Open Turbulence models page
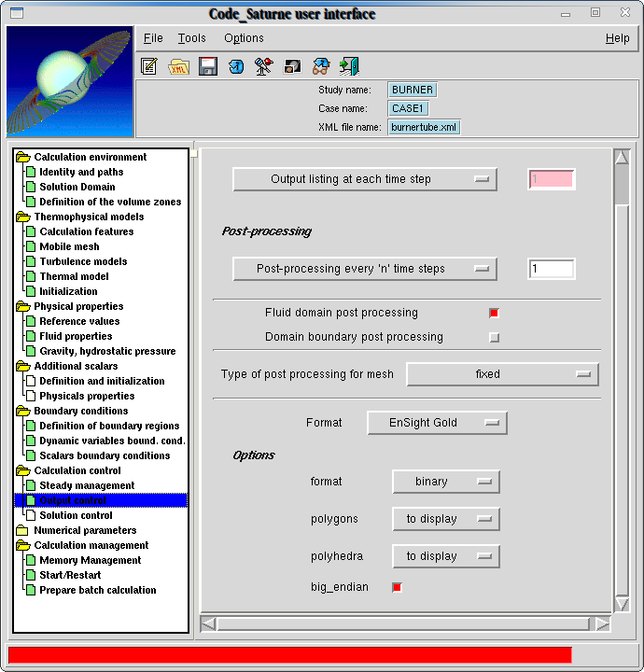This screenshot has height=672, width=644. (83, 261)
